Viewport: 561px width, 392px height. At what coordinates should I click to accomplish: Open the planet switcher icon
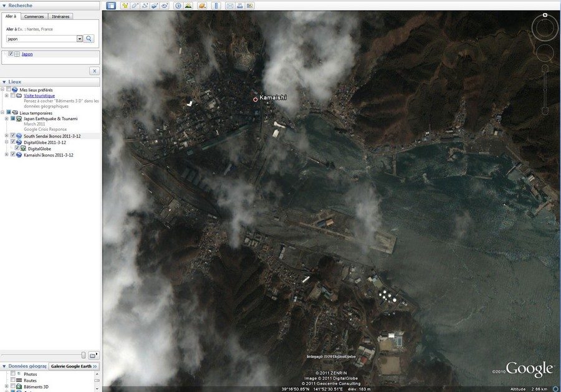(202, 6)
